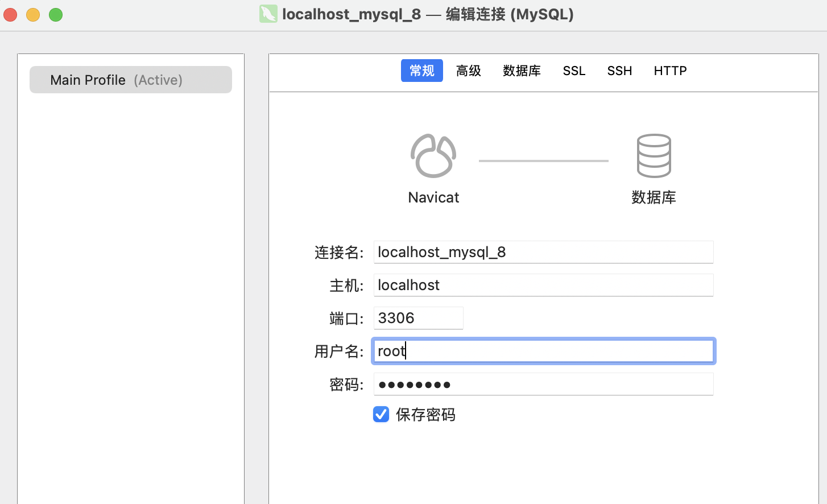Viewport: 827px width, 504px height.
Task: Click the 用户名 label
Action: point(339,352)
